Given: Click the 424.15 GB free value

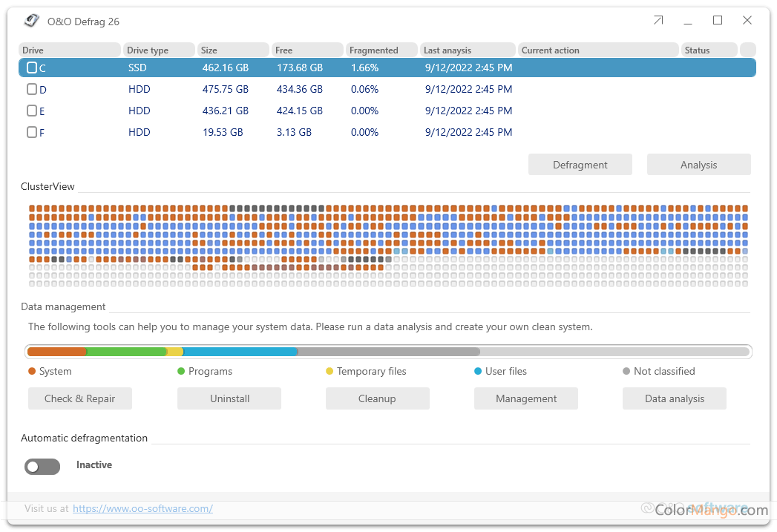Looking at the screenshot, I should tap(299, 111).
